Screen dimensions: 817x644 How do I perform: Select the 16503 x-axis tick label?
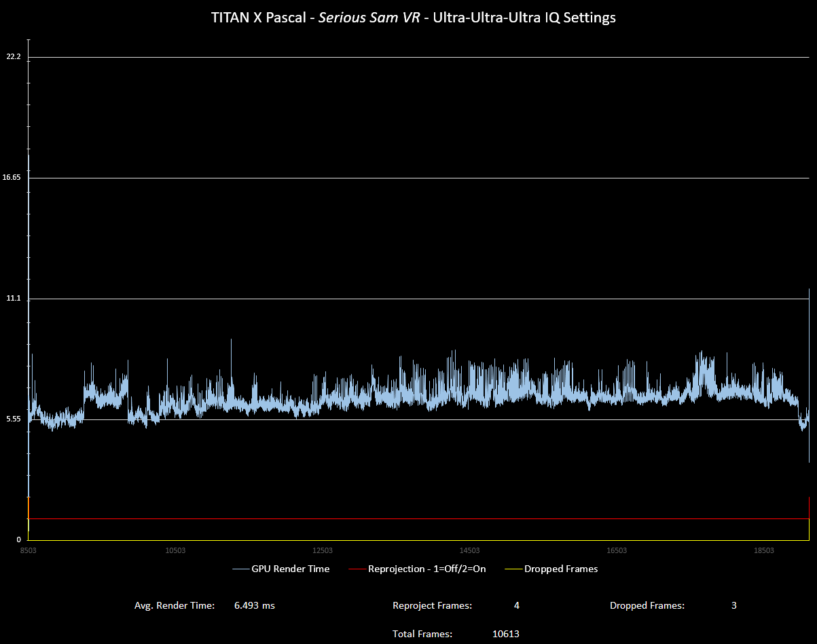[x=617, y=550]
